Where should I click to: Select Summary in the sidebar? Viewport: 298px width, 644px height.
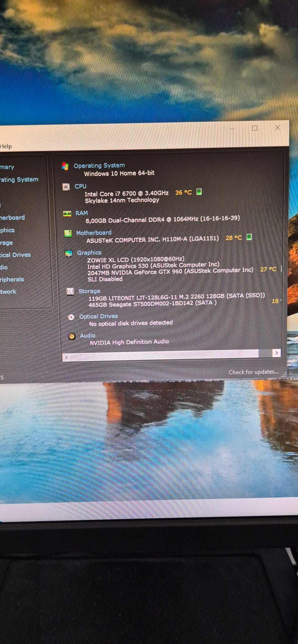7,167
